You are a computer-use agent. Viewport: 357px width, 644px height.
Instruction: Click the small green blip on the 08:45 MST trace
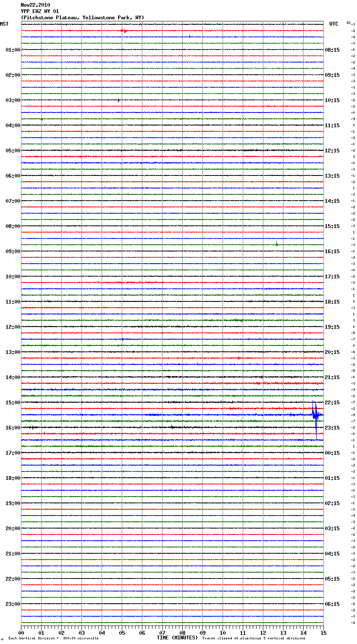point(276,244)
